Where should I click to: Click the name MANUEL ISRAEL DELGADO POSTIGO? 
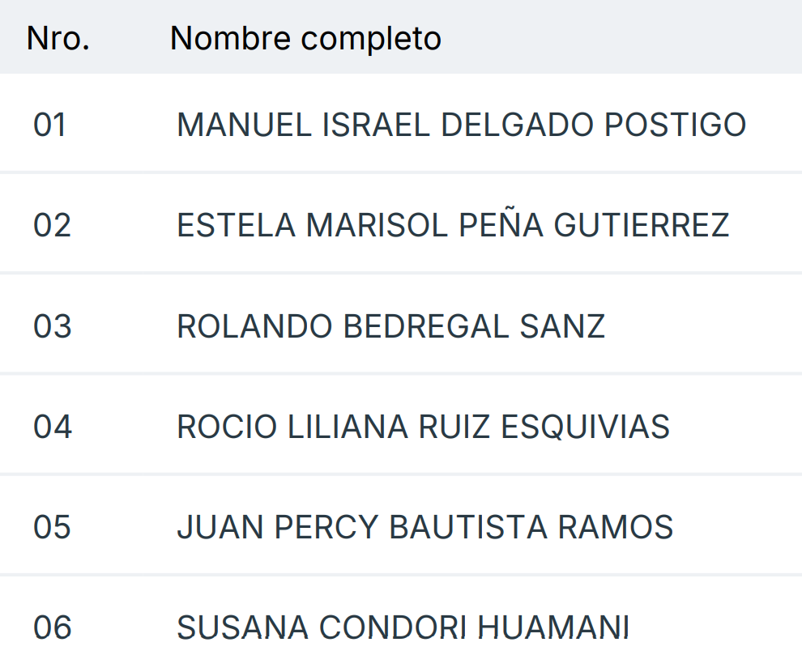pyautogui.click(x=461, y=125)
